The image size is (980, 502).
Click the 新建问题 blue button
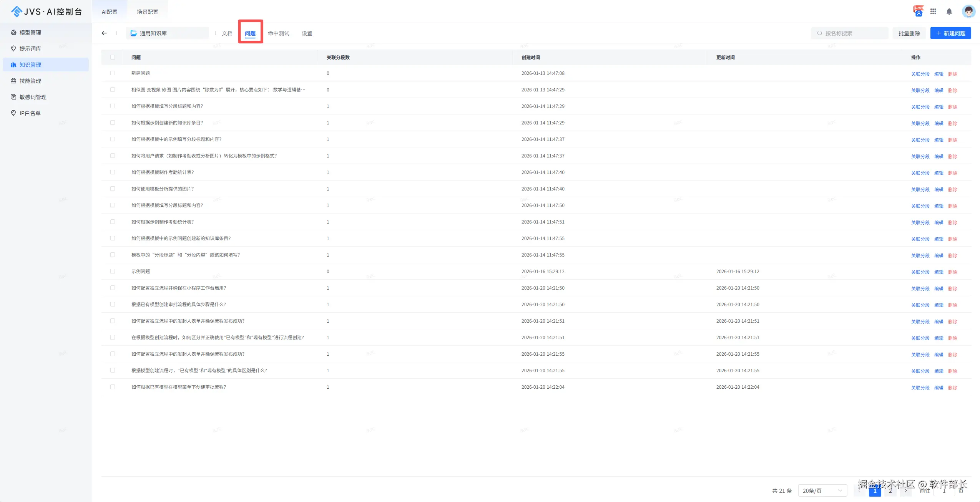950,33
